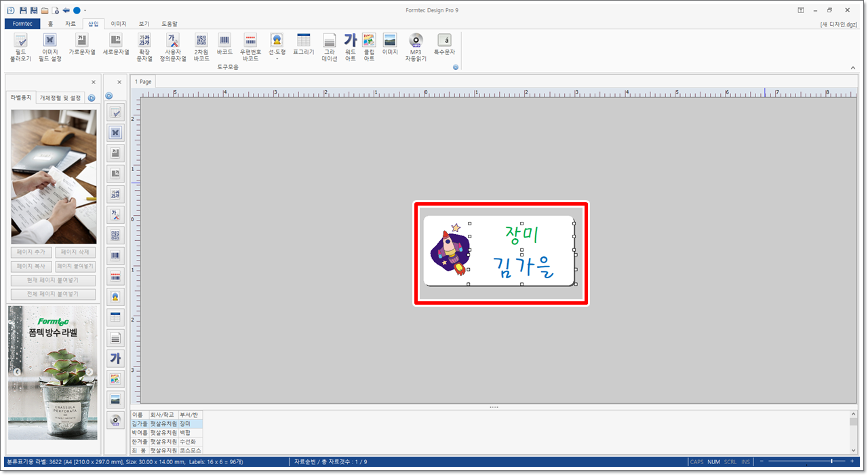868x475 pixels.
Task: Open 이미지 필드 설정 in the ribbon
Action: 50,47
